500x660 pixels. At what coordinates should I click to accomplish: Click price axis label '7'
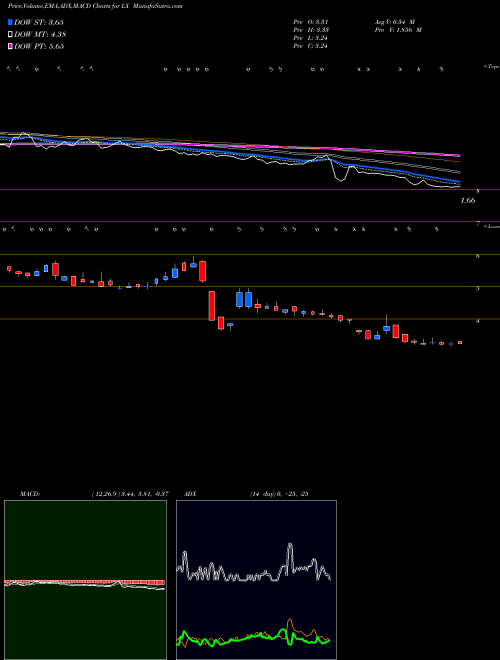[x=478, y=224]
